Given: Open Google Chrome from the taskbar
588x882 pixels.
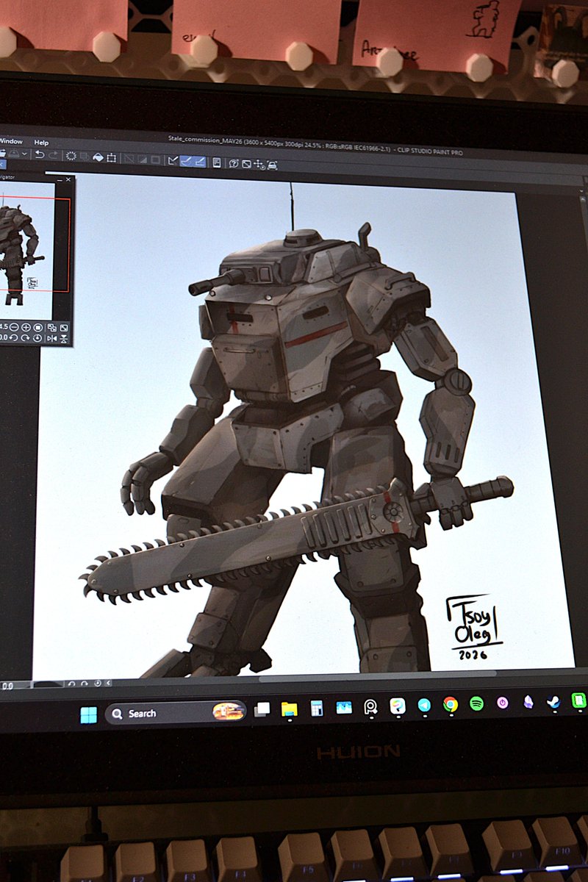Looking at the screenshot, I should [x=451, y=704].
